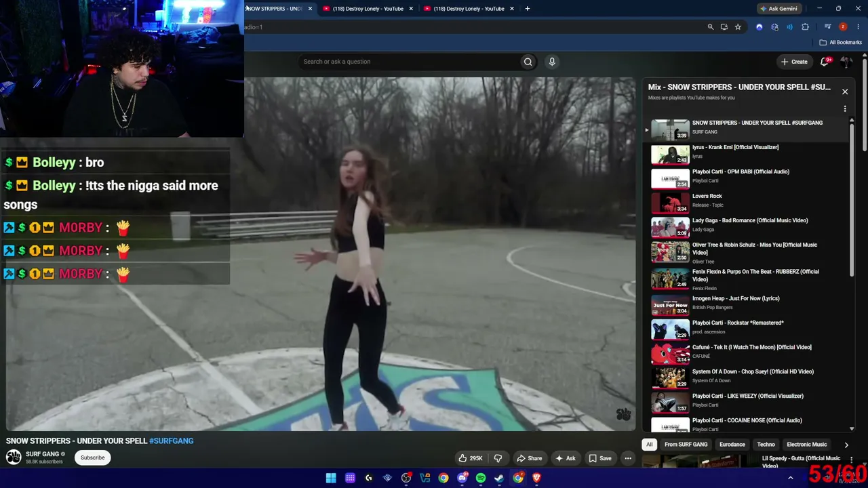Click the Share button

click(529, 458)
